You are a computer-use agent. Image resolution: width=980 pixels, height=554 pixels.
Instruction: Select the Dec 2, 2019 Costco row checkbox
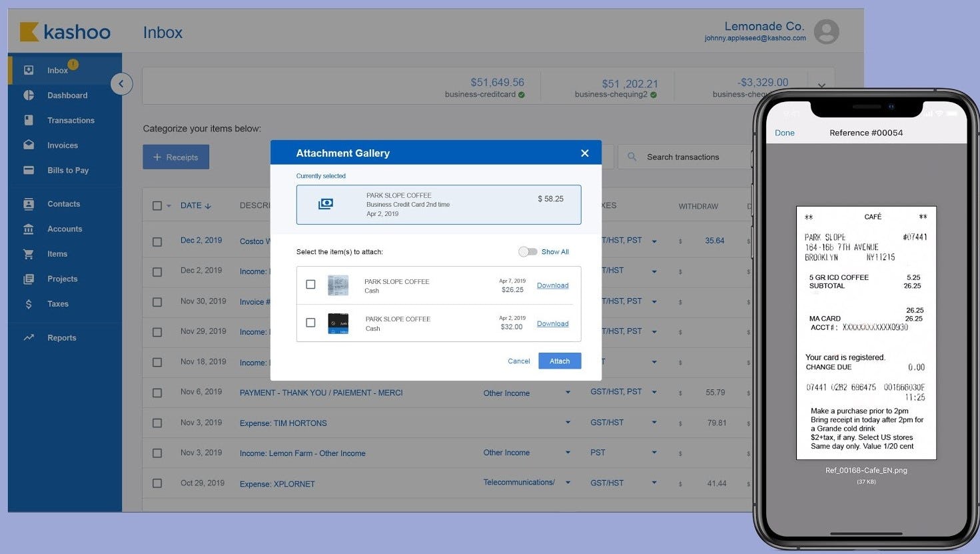pos(157,242)
